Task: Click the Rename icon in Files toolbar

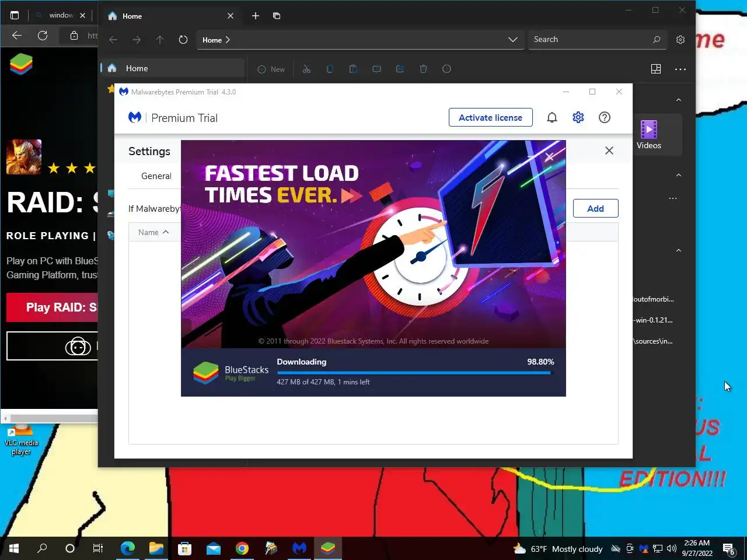Action: (x=376, y=69)
